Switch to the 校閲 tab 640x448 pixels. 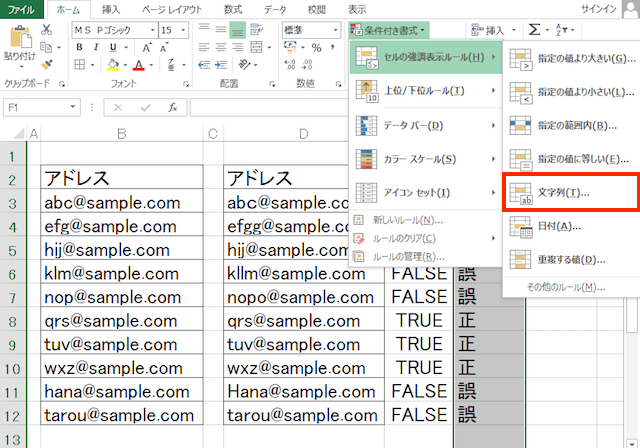tap(317, 9)
